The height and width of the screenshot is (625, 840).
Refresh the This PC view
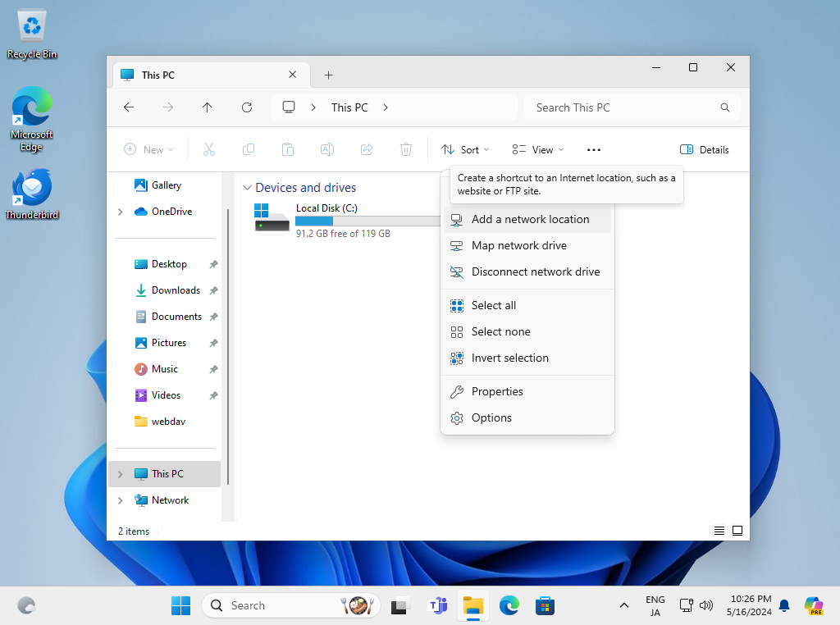[x=247, y=107]
